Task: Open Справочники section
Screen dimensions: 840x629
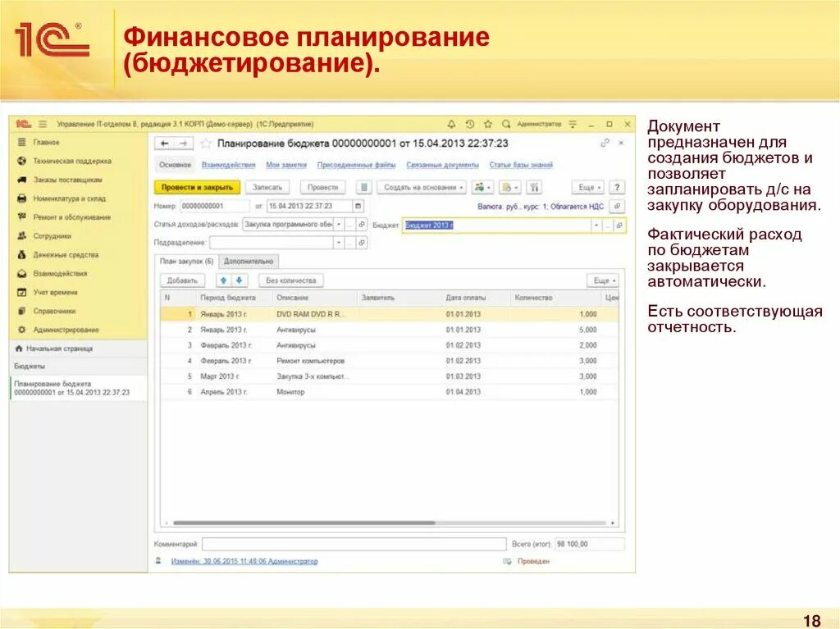Action: click(x=53, y=311)
